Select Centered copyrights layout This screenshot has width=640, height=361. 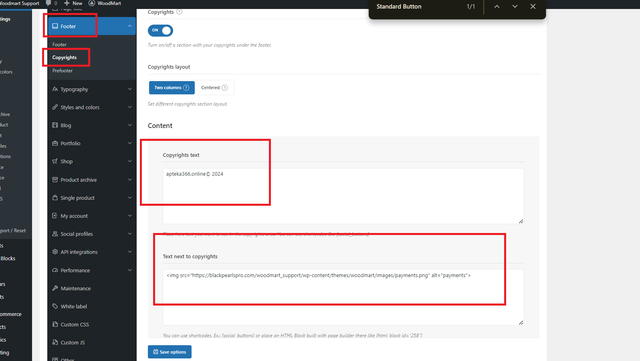214,87
